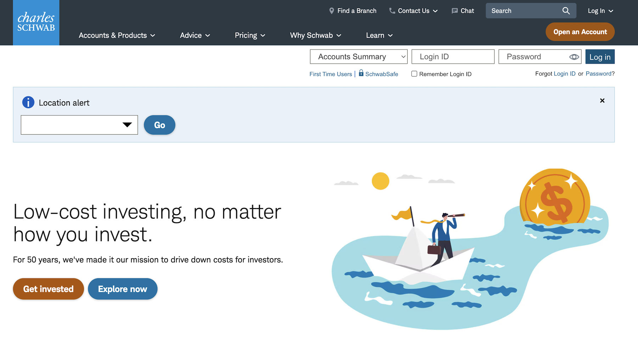Click the Chat speech bubble icon
The width and height of the screenshot is (638, 364).
(455, 11)
